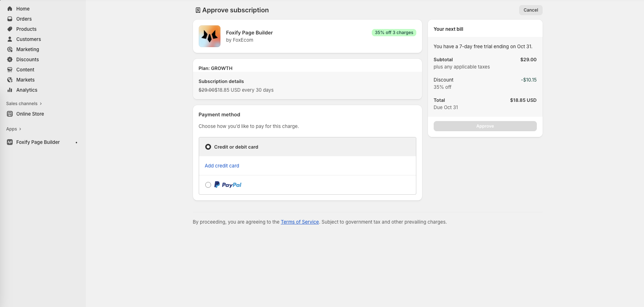Image resolution: width=644 pixels, height=307 pixels.
Task: Click the Subscription details heading
Action: coord(221,81)
